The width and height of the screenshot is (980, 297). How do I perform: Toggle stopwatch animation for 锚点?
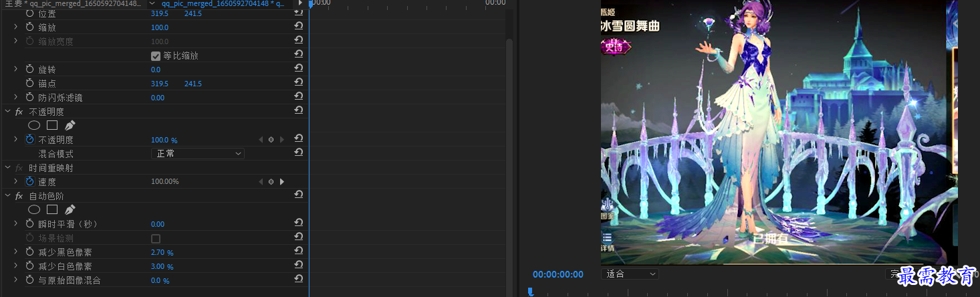click(29, 84)
